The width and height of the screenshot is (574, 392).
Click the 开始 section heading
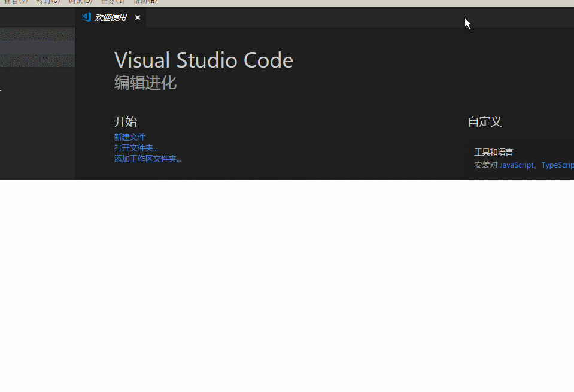coord(125,121)
